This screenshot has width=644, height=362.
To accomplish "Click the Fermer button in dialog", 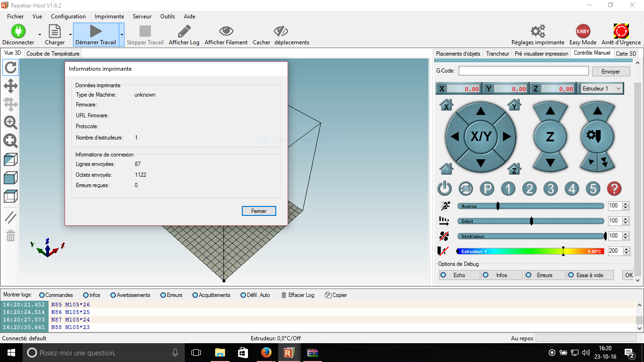I will [x=259, y=211].
